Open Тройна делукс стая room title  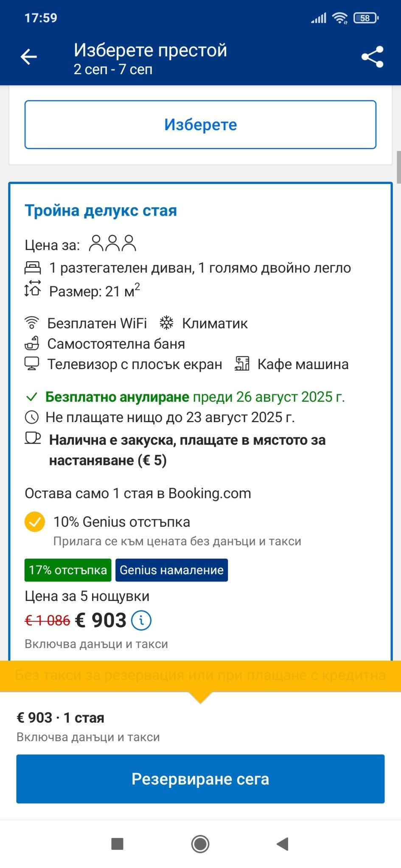[x=101, y=211]
